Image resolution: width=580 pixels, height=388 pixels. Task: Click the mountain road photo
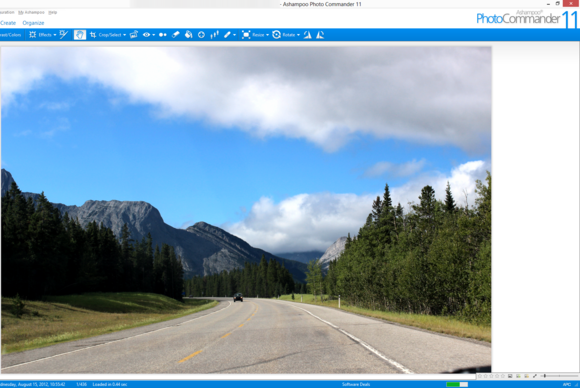click(x=246, y=210)
